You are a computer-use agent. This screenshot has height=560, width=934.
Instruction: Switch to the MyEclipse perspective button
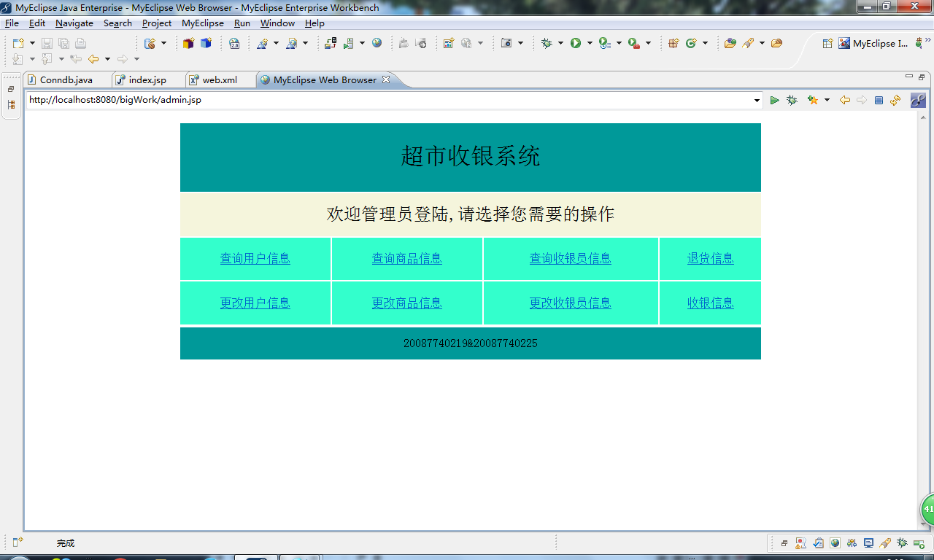[873, 44]
